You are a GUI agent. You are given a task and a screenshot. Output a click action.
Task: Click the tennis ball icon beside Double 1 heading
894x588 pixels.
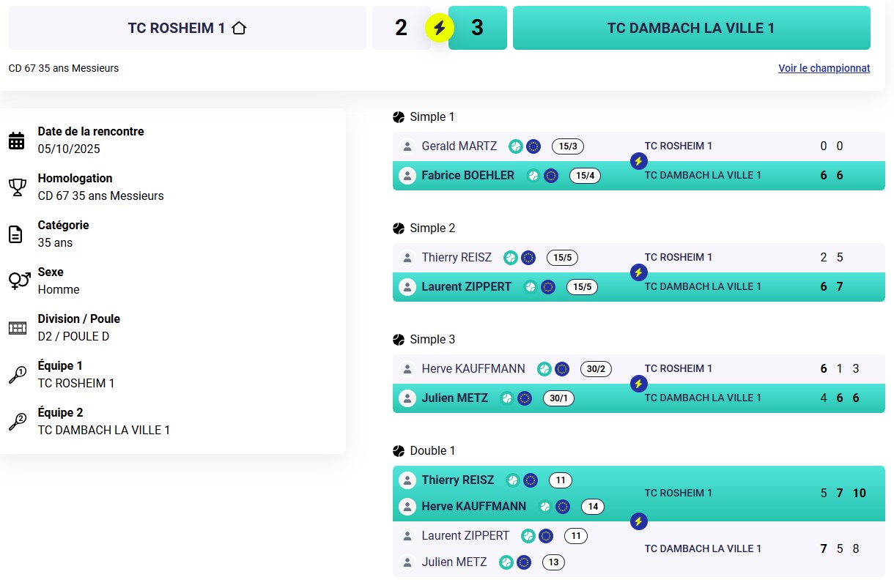point(399,451)
